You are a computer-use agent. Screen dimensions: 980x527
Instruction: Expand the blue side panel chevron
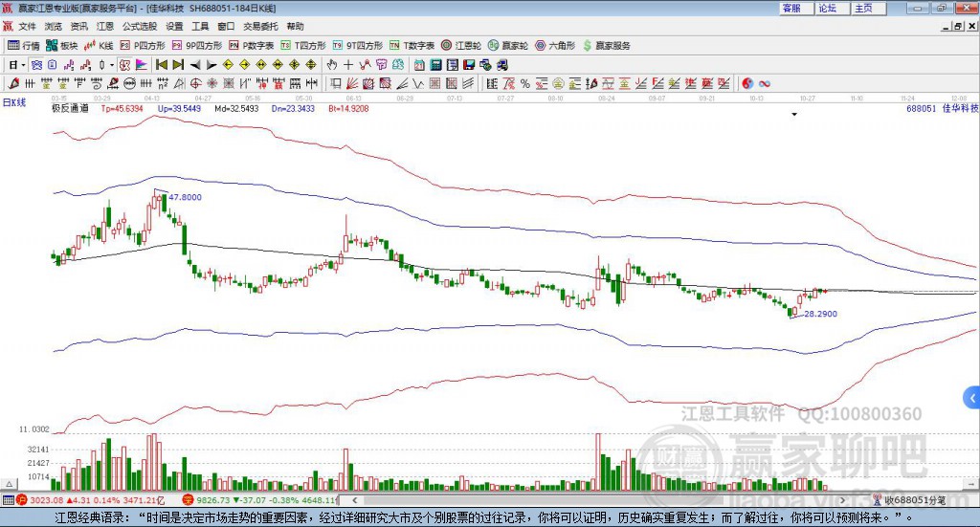pyautogui.click(x=972, y=399)
